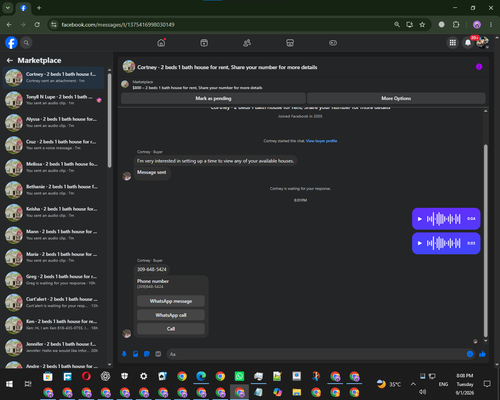Open the emoji picker in message box

coord(470,354)
